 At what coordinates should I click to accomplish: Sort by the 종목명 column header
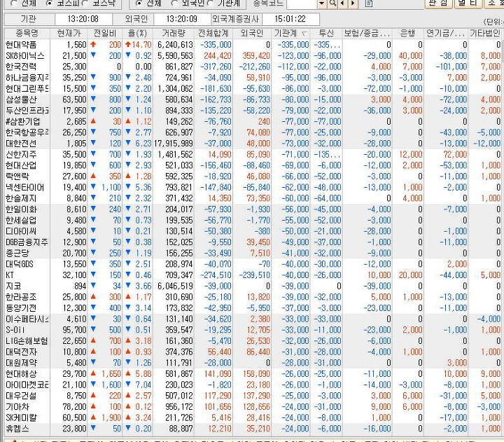27,33
